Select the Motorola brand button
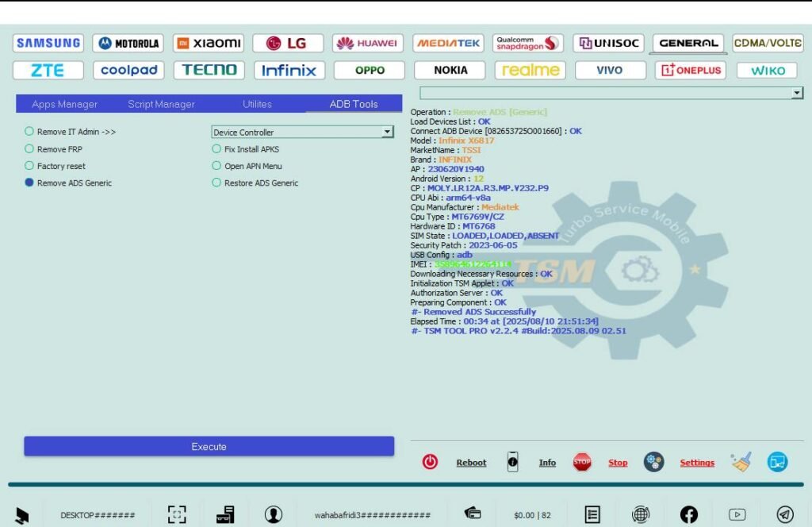The image size is (812, 527). (128, 43)
